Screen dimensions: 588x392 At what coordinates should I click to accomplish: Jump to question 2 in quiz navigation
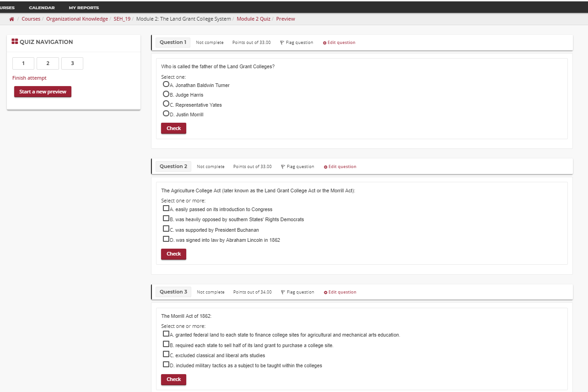point(48,64)
